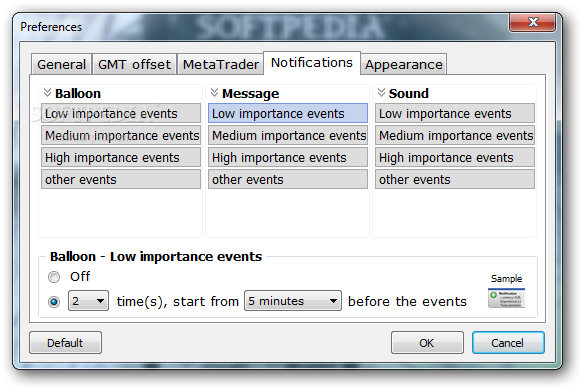Switch to the General tab
The height and width of the screenshot is (390, 583).
pyautogui.click(x=61, y=64)
